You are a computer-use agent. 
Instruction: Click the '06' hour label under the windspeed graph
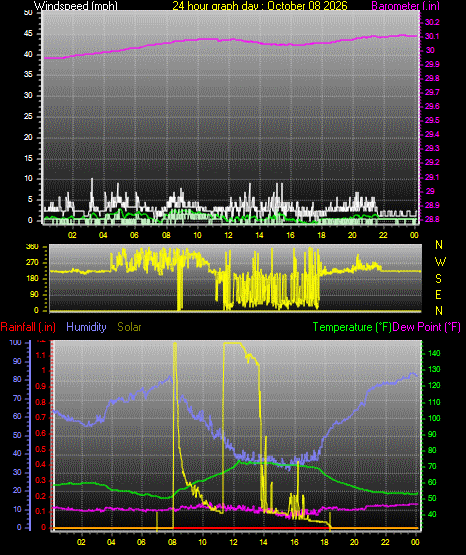[x=134, y=235]
